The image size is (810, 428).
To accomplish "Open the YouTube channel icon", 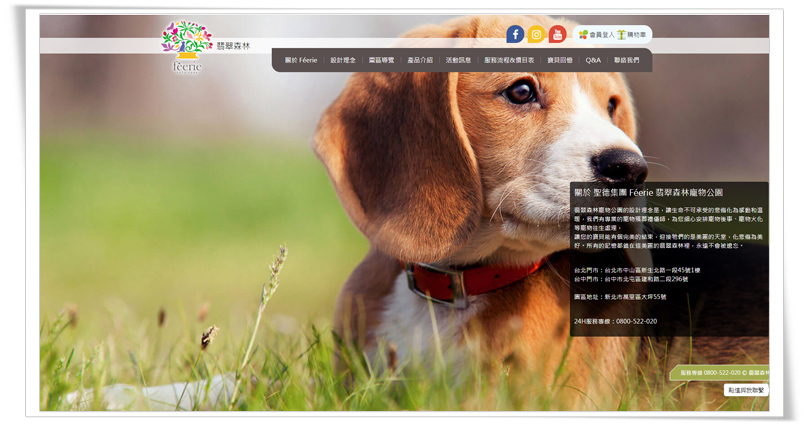I will click(557, 34).
